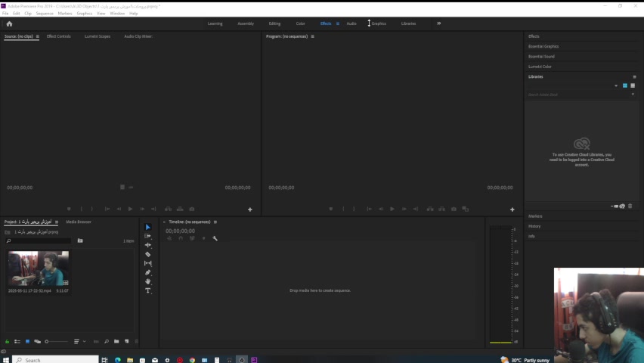Switch to Audio workspace
Viewport: 644px width, 363px height.
(x=351, y=23)
